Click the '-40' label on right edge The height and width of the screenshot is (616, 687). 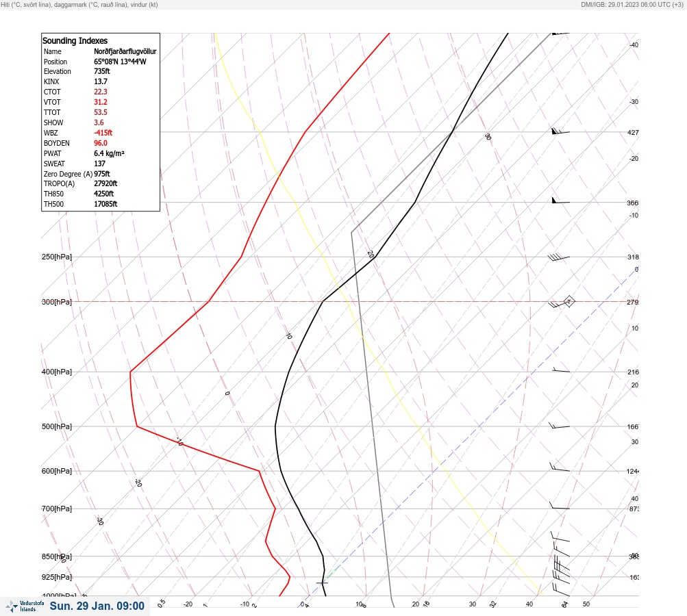click(x=634, y=44)
